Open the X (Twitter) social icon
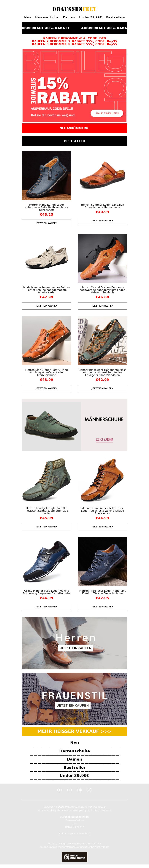This screenshot has width=149, height=868. point(69,790)
